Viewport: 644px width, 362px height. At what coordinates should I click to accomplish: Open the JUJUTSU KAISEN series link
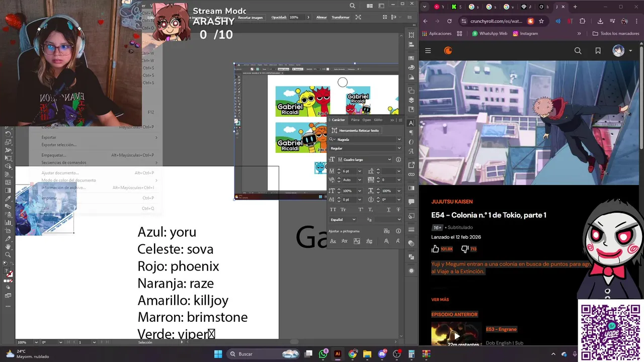(452, 202)
